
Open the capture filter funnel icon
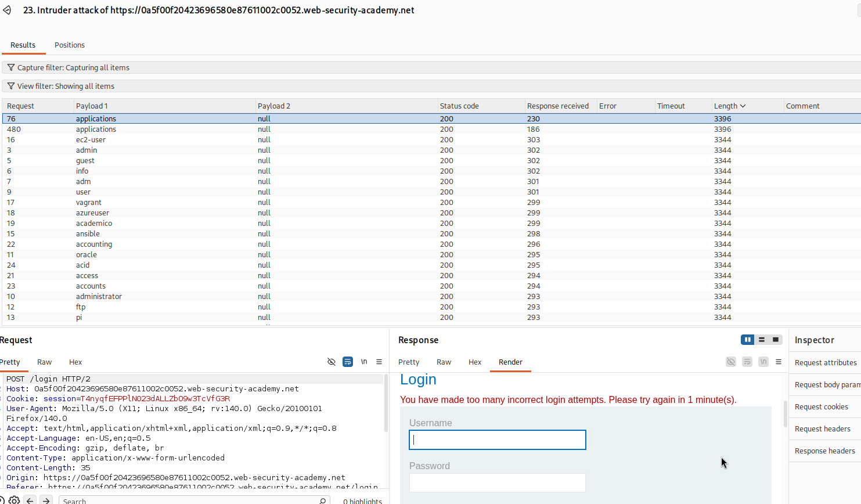11,67
